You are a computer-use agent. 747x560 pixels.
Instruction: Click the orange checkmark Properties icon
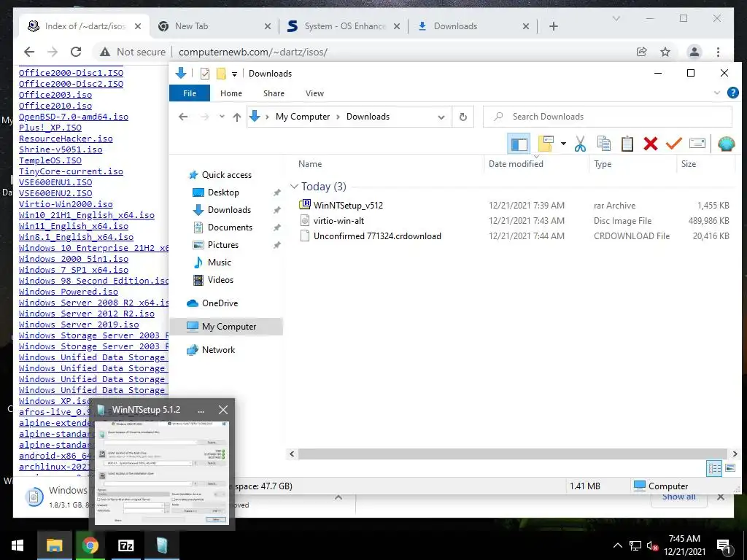point(673,144)
